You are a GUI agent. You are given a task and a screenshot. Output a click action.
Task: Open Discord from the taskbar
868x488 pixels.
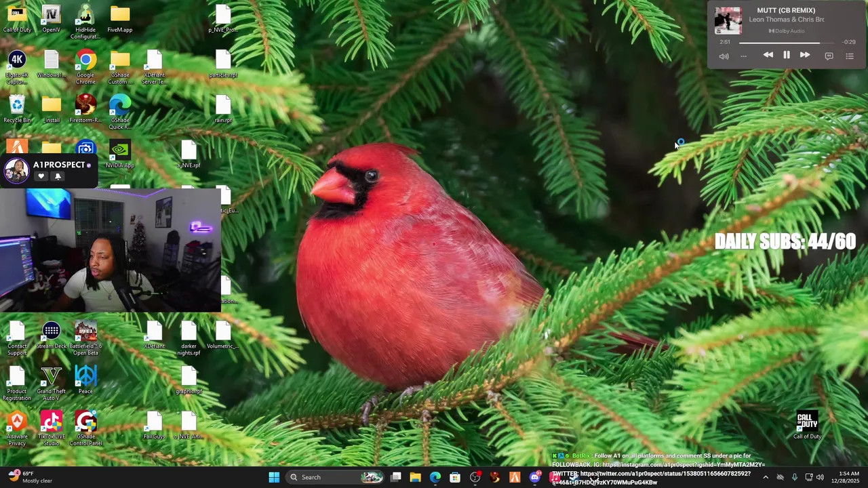pos(534,477)
